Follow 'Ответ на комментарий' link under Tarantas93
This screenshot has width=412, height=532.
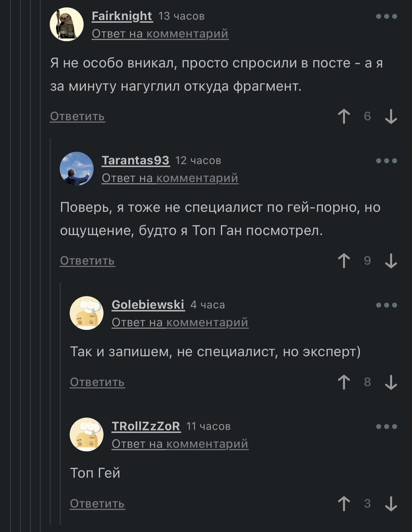click(170, 178)
